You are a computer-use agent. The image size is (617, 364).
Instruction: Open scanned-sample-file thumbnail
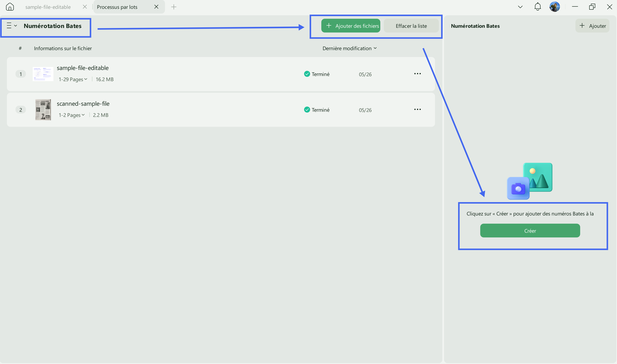pos(43,110)
